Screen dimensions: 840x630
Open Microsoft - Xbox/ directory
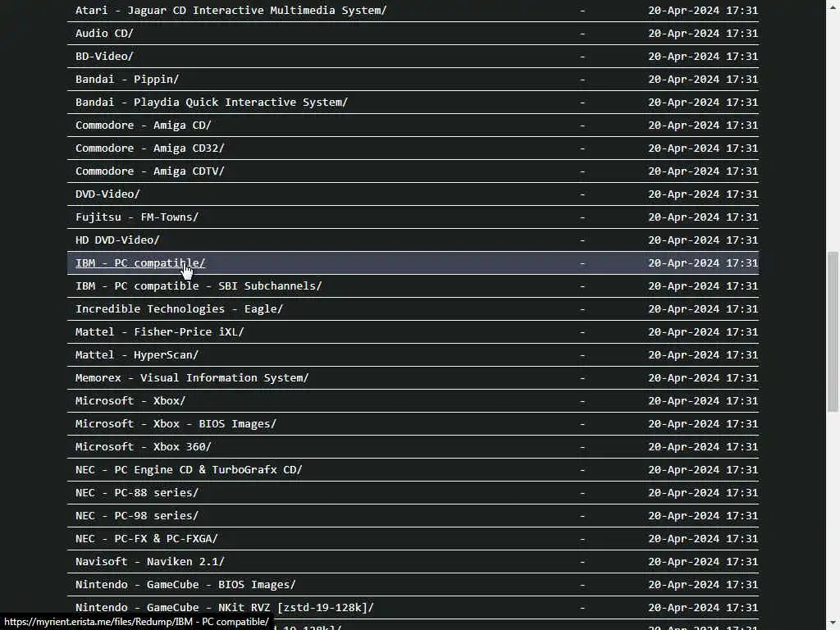pyautogui.click(x=130, y=401)
